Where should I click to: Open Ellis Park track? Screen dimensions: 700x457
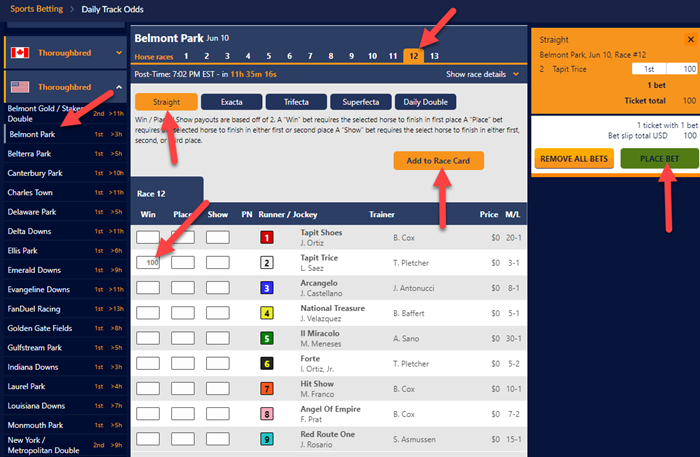click(65, 251)
